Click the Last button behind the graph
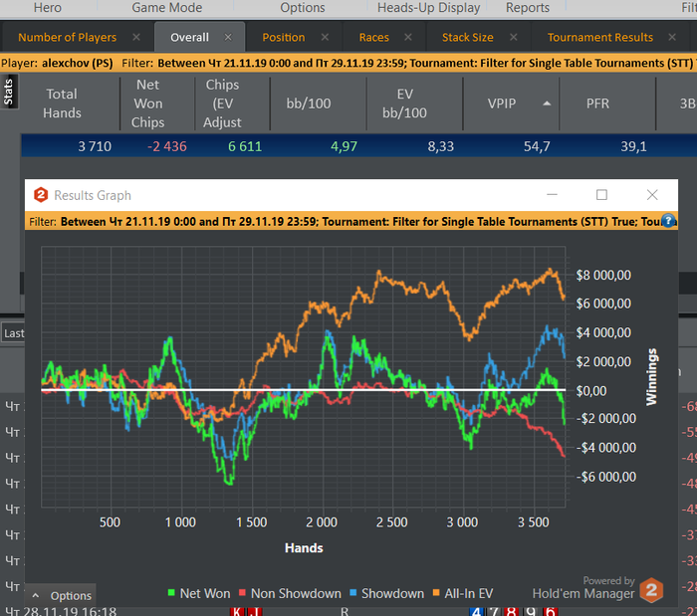This screenshot has width=697, height=616. (13, 333)
